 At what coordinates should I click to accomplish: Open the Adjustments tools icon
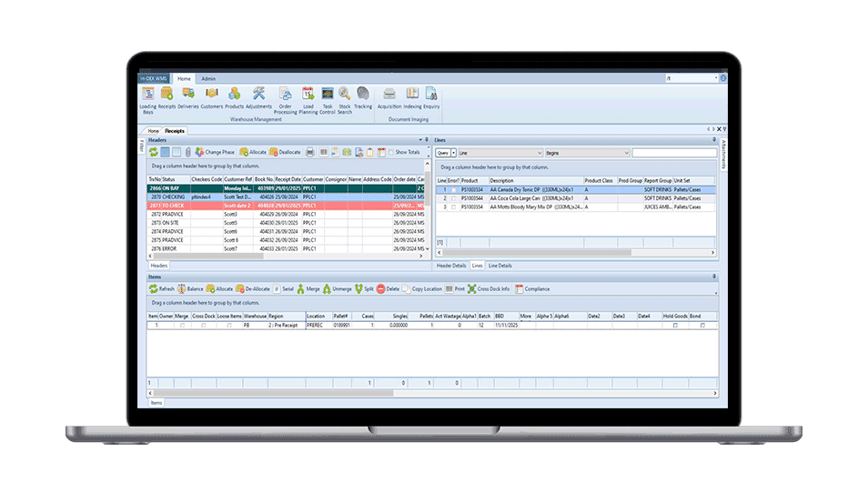pos(258,94)
